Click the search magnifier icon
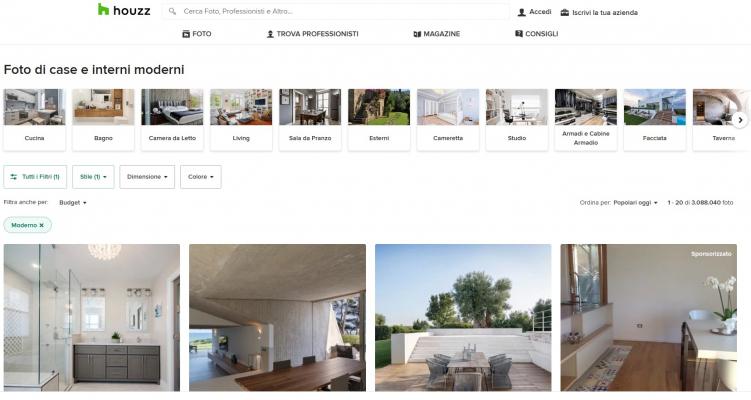 pos(172,11)
